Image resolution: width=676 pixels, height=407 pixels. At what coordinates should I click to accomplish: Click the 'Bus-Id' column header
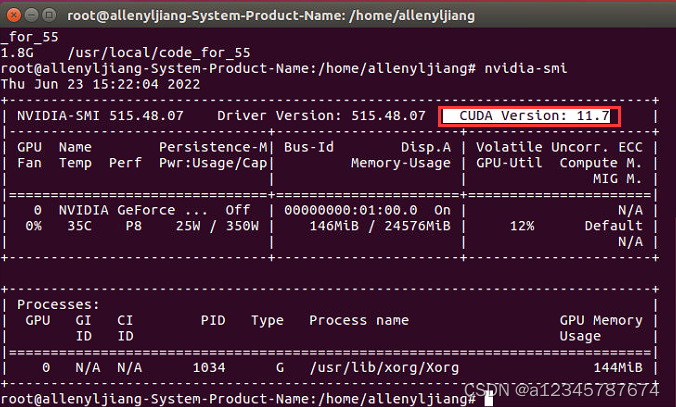point(309,147)
